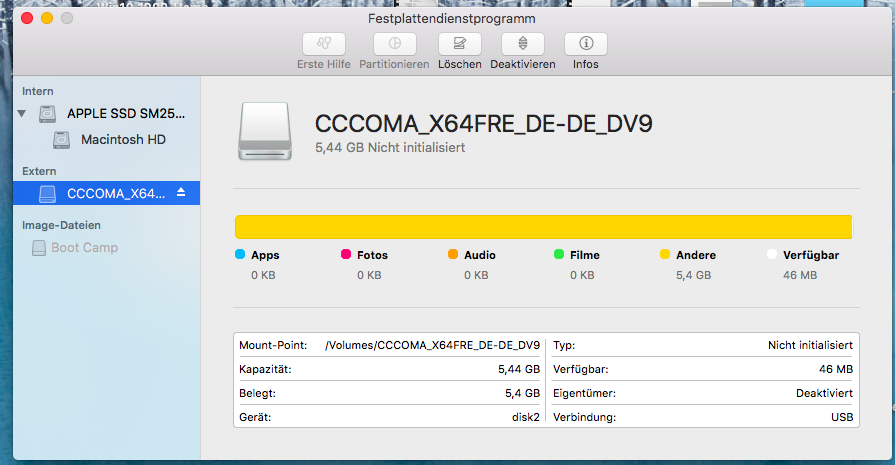Eject the CCCOMA_X64 external volume
This screenshot has width=895, height=465.
coord(181,193)
